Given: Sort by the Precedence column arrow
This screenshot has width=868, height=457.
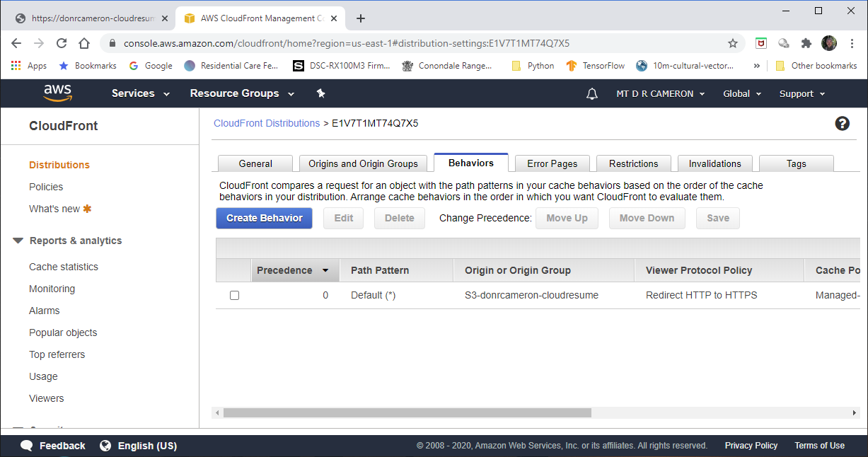Looking at the screenshot, I should click(x=325, y=270).
